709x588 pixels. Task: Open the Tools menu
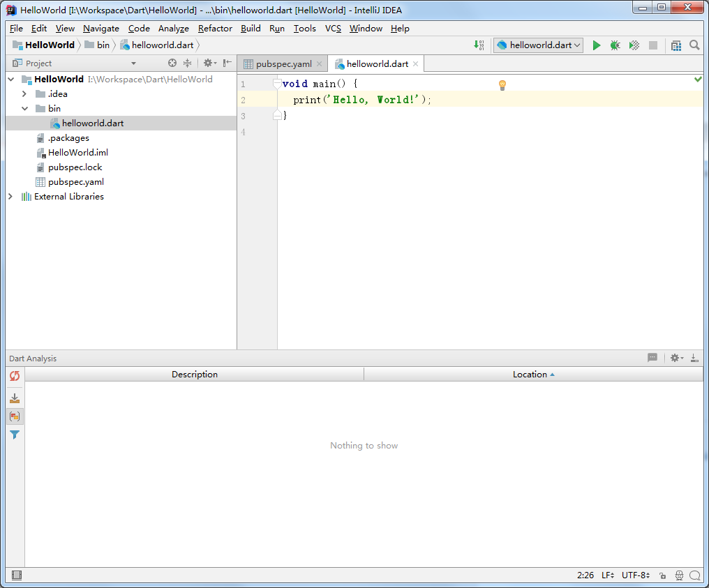305,29
